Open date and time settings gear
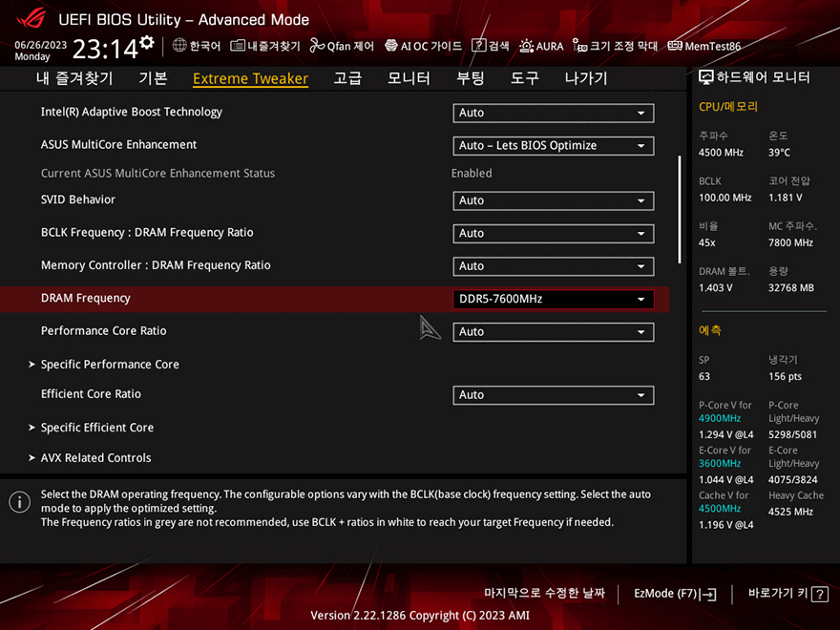The image size is (840, 630). 147,42
